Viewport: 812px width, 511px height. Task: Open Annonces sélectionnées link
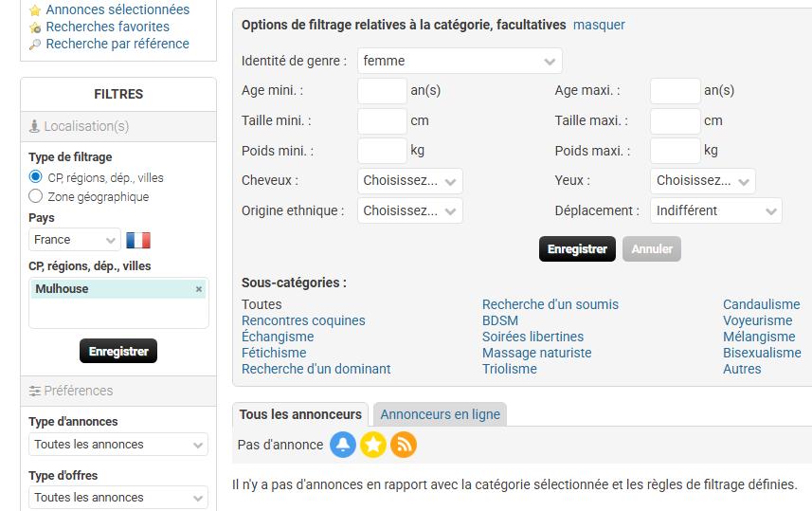tap(117, 9)
